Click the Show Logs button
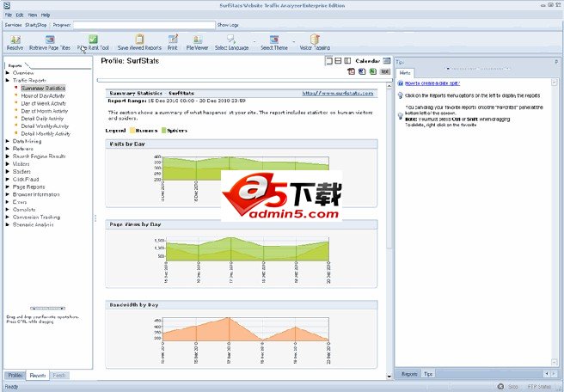Image resolution: width=564 pixels, height=392 pixels. click(x=228, y=25)
